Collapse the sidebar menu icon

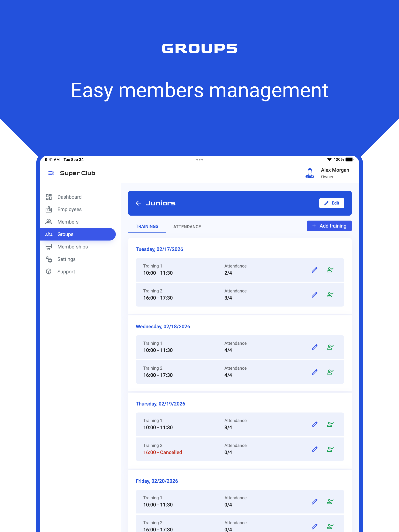(51, 173)
